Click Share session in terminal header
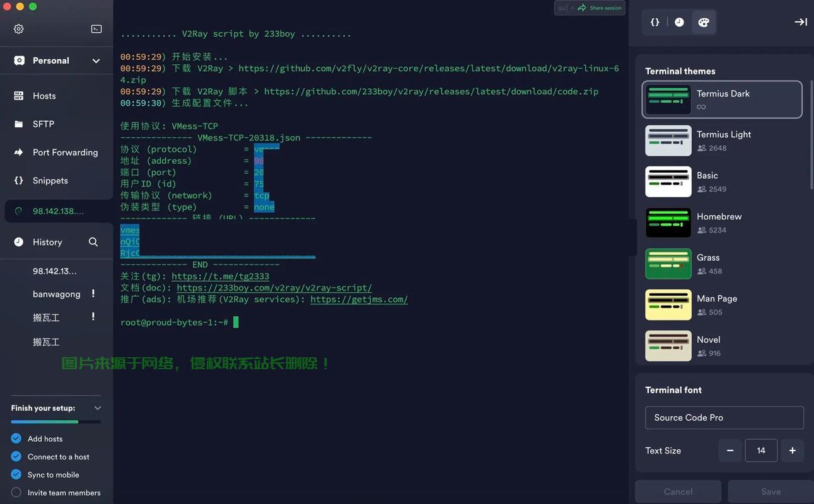Viewport: 814px width, 504px height. pyautogui.click(x=600, y=8)
